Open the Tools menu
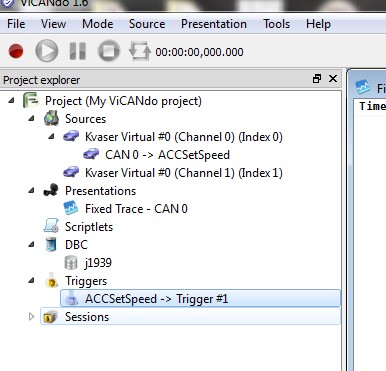 (x=276, y=24)
